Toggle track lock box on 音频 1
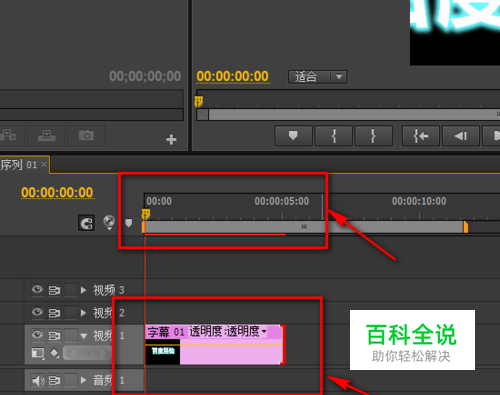500x395 pixels. click(71, 380)
